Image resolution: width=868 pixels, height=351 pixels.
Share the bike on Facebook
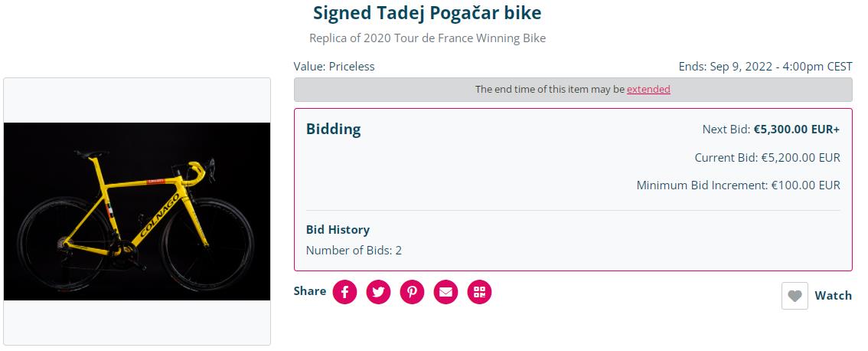[x=344, y=292]
